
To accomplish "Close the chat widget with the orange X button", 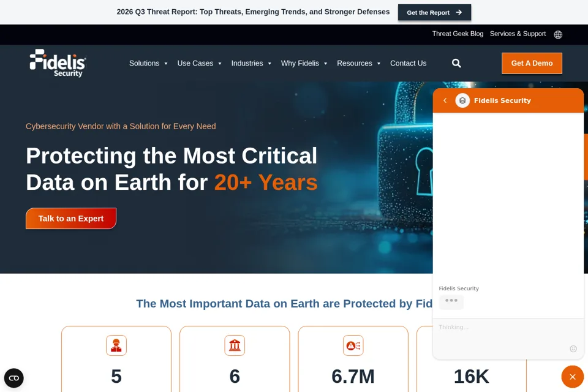I will [x=572, y=377].
